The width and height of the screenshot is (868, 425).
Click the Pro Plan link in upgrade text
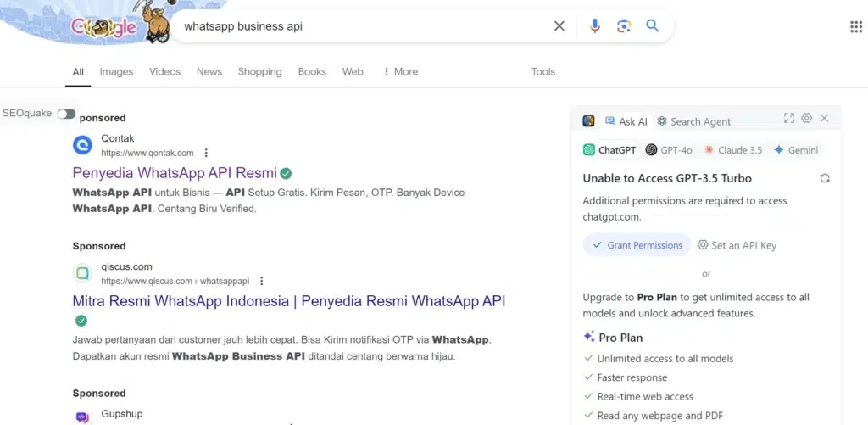pos(657,297)
